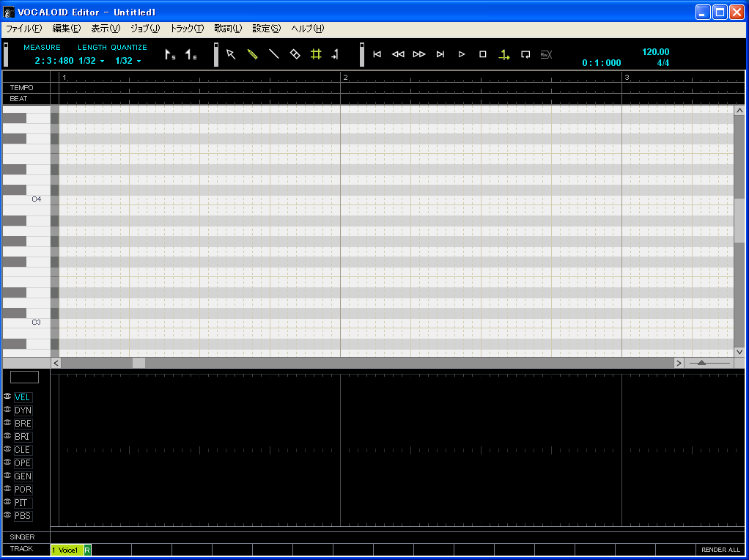Open the 表示(V) menu
Viewport: 749px width, 560px height.
pos(106,29)
